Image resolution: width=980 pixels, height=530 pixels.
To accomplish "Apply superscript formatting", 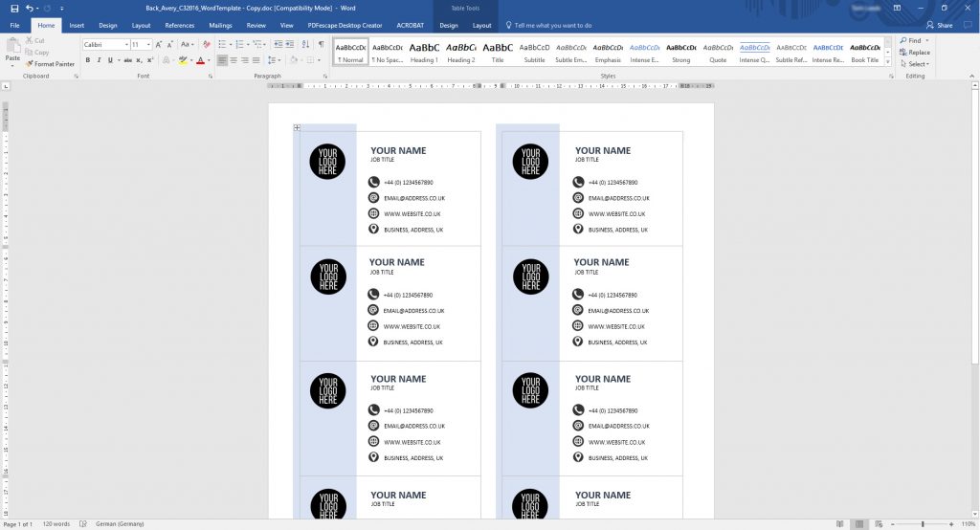I will point(150,60).
